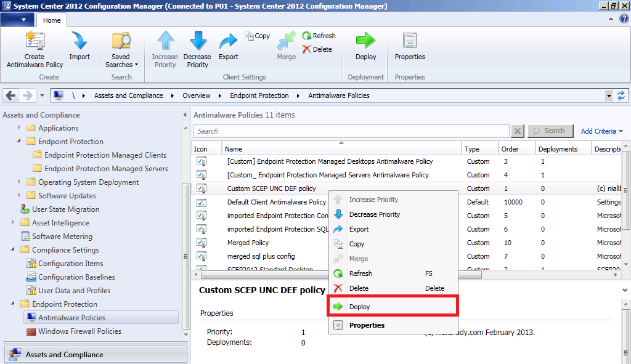Sort list by Name column header
Viewport: 631px width, 364px height.
click(x=341, y=149)
